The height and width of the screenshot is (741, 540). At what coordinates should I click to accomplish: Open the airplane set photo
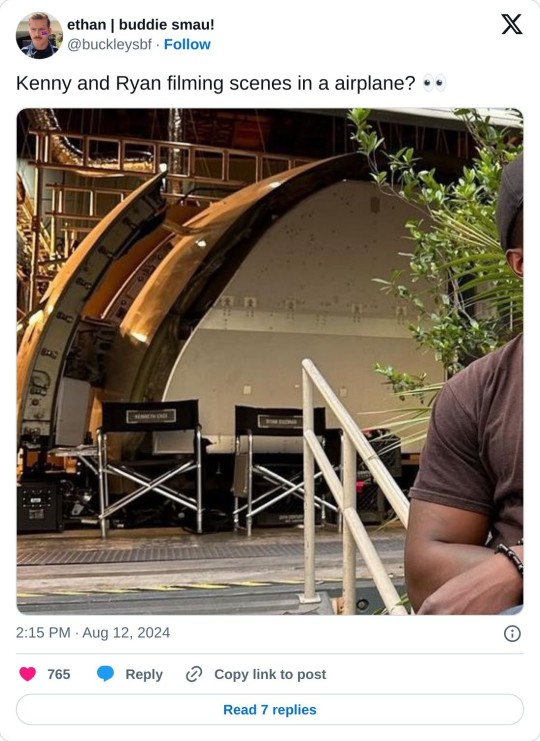pyautogui.click(x=270, y=362)
